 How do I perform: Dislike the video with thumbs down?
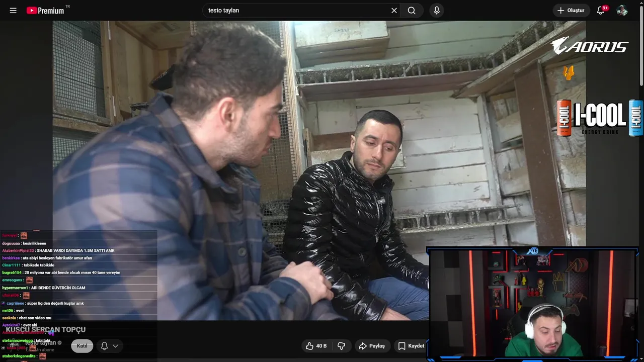(x=342, y=346)
